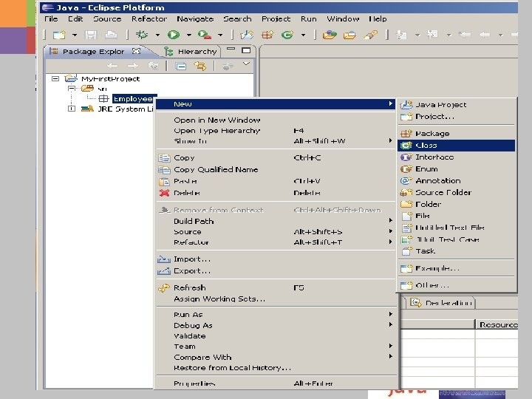This screenshot has height=399, width=532.
Task: Choose Task in the New submenu
Action: coord(457,251)
